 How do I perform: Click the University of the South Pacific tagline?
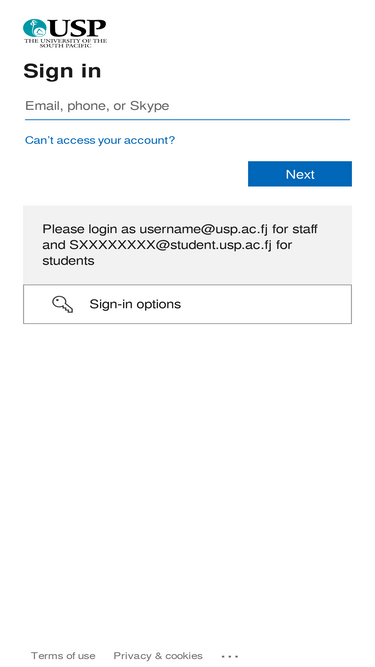pyautogui.click(x=65, y=43)
